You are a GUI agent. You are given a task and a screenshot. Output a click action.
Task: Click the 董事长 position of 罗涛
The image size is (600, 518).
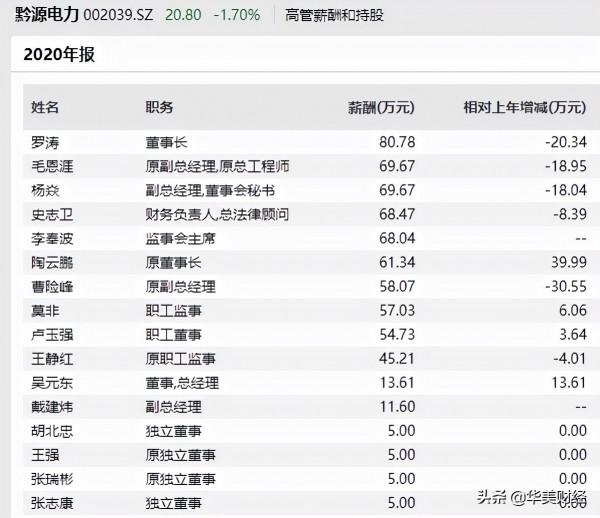[x=166, y=143]
